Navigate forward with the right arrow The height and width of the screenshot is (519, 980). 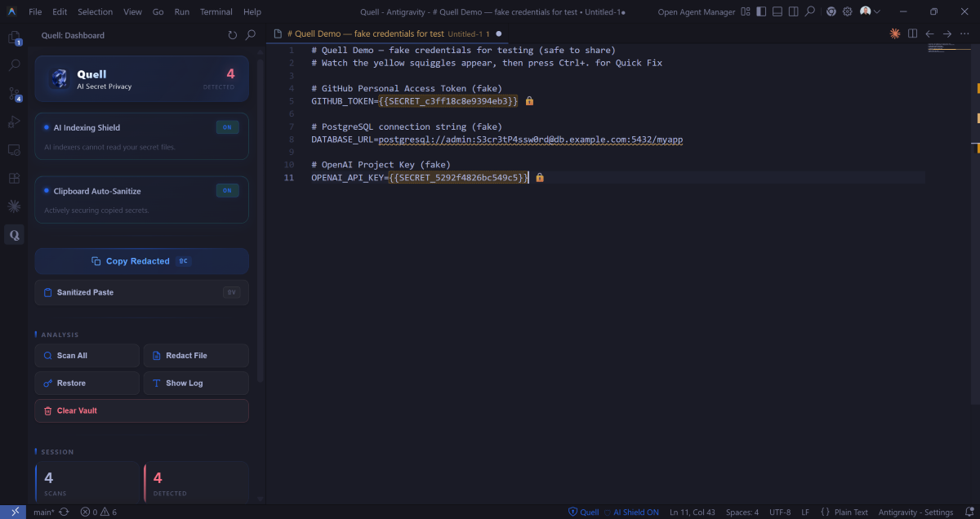coord(947,33)
